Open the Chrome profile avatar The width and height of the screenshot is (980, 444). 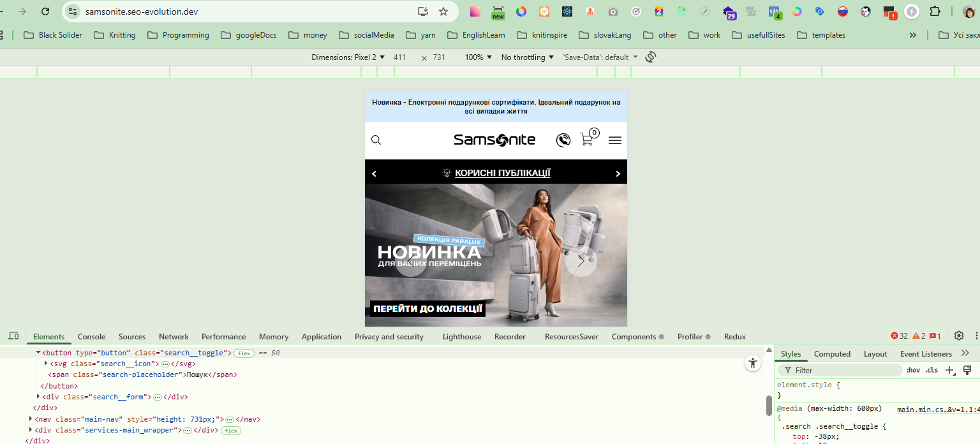tap(970, 11)
